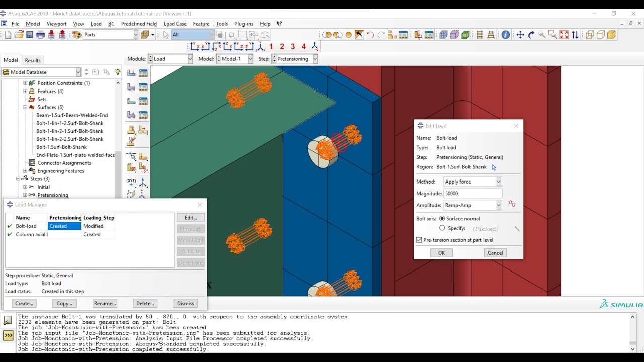644x362 pixels.
Task: Click the Undo arrow icon
Action: pos(370,35)
